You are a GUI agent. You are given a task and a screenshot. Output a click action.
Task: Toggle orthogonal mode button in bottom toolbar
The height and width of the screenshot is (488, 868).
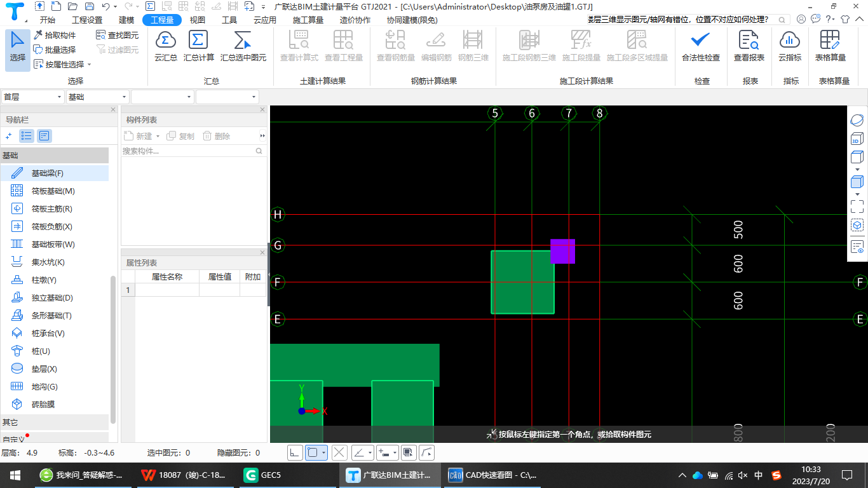click(294, 452)
